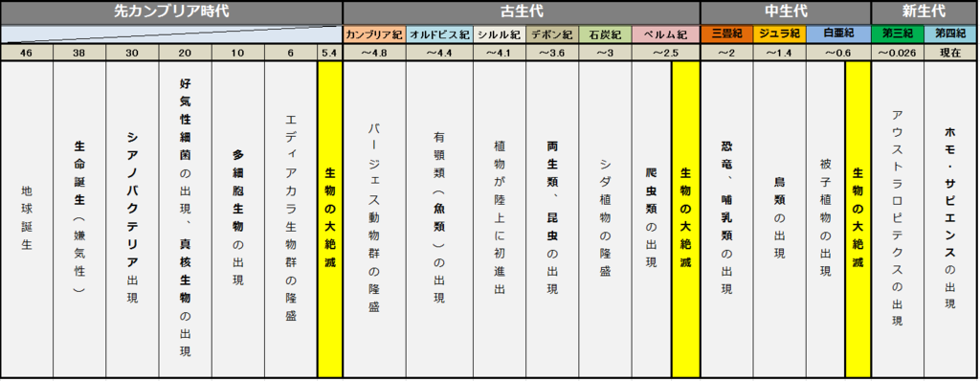Select the 好気性細菌の出現、真核生物の出現 cell
The image size is (980, 381).
[x=185, y=219]
